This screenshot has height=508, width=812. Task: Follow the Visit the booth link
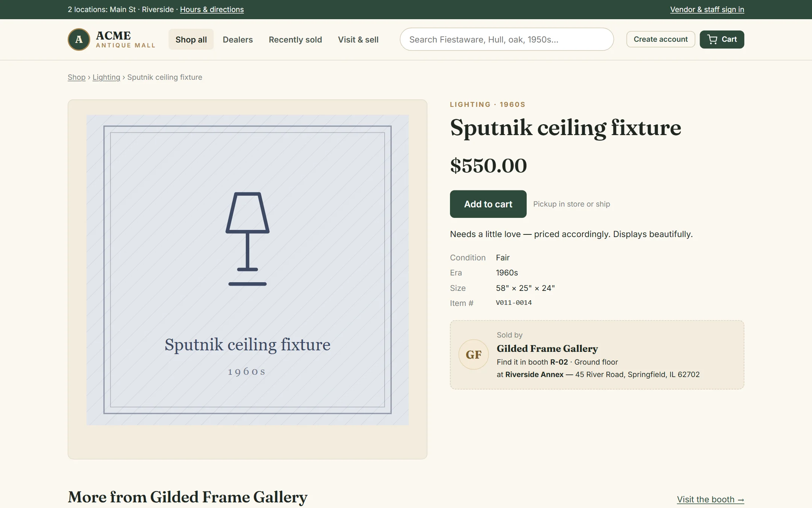pos(710,499)
